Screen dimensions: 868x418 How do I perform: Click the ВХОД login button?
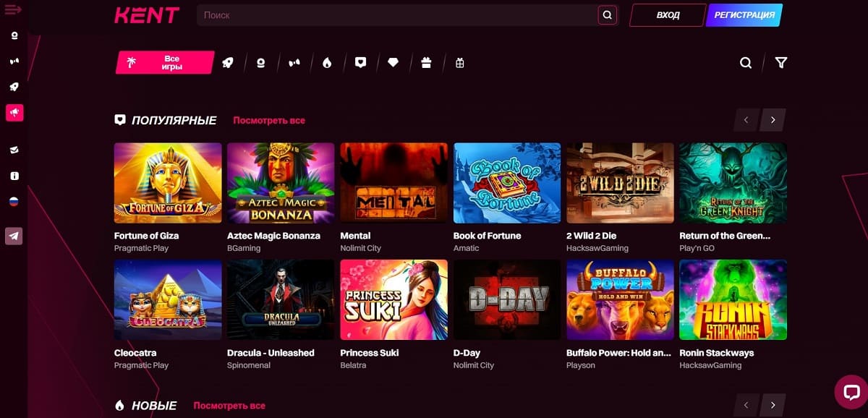click(x=668, y=14)
